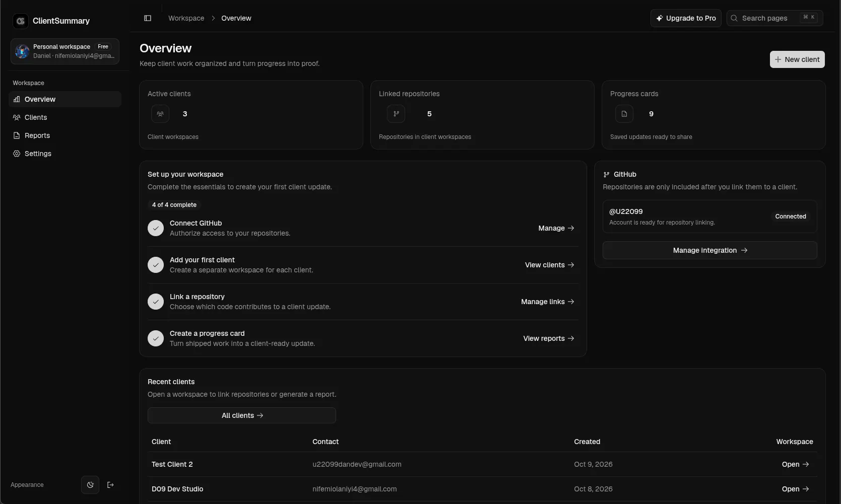This screenshot has height=504, width=841.
Task: Click the magnifier icon in search box
Action: point(734,18)
